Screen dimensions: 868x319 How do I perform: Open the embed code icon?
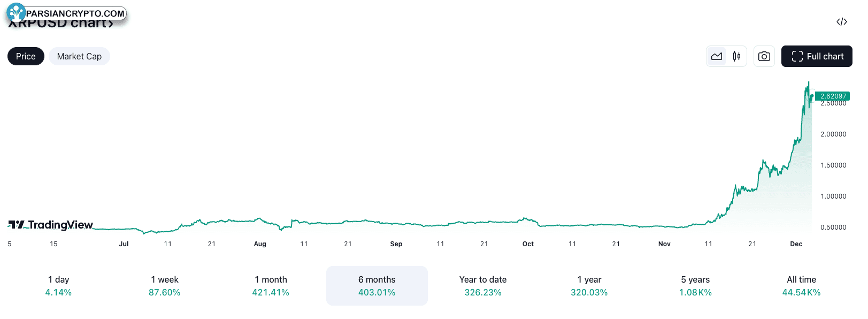click(x=842, y=21)
